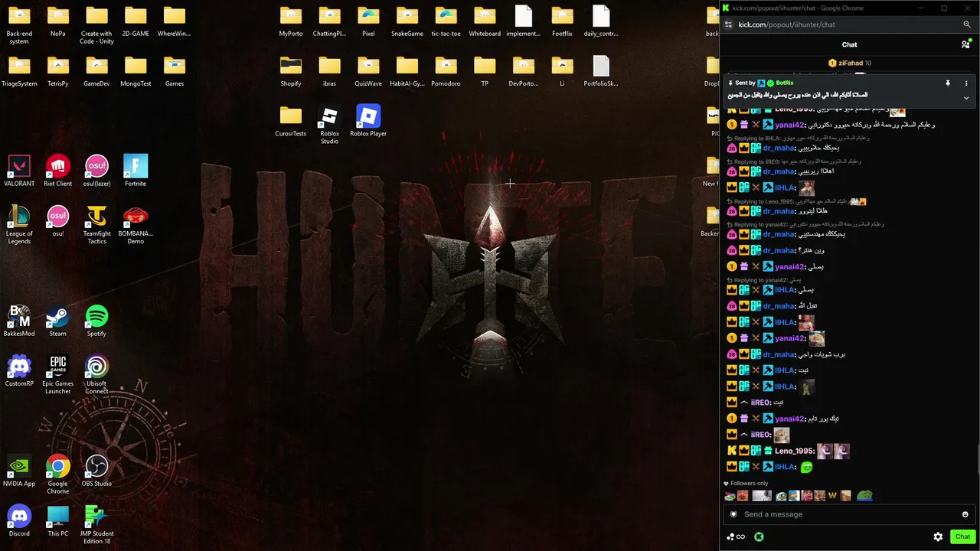The height and width of the screenshot is (551, 980).
Task: Select the Pomodoro folder
Action: pyautogui.click(x=446, y=70)
